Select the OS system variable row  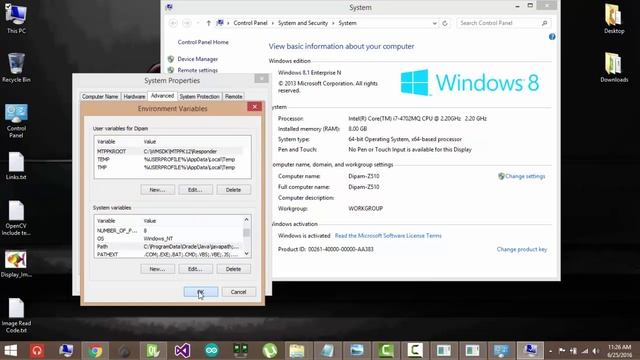(169, 239)
